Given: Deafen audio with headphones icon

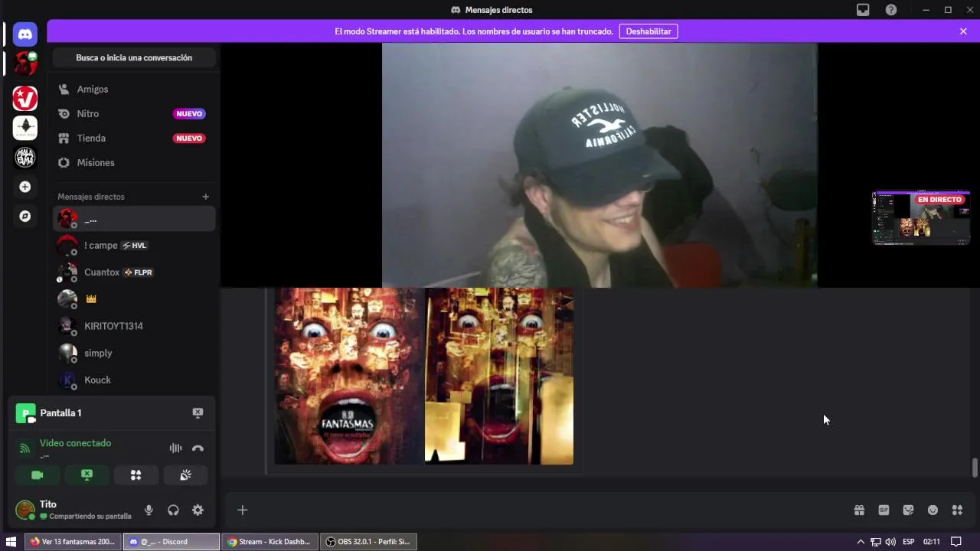Looking at the screenshot, I should (x=173, y=510).
